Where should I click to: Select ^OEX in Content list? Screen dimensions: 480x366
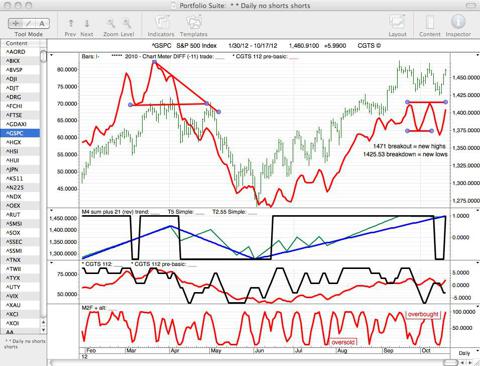(20, 206)
